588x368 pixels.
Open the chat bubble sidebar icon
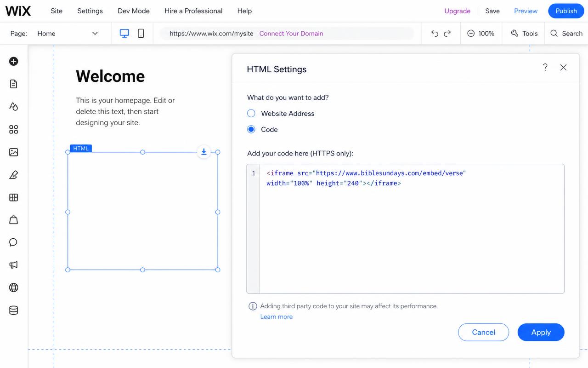14,242
